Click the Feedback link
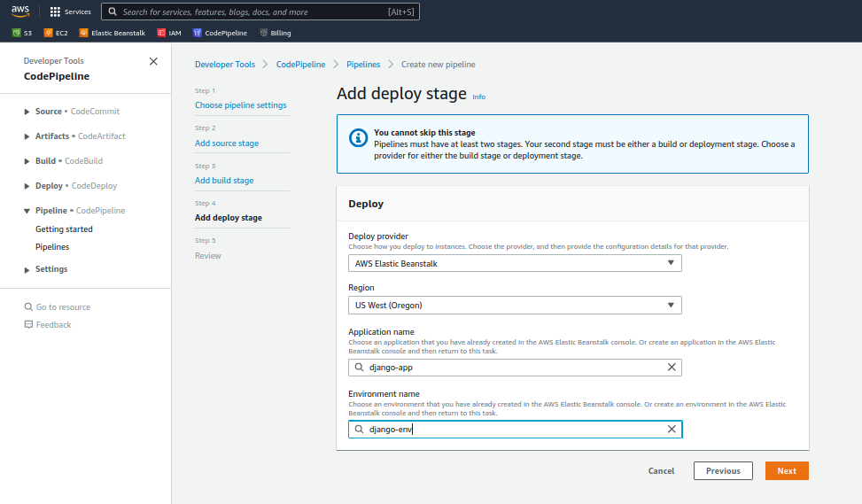The width and height of the screenshot is (862, 504). click(x=53, y=325)
